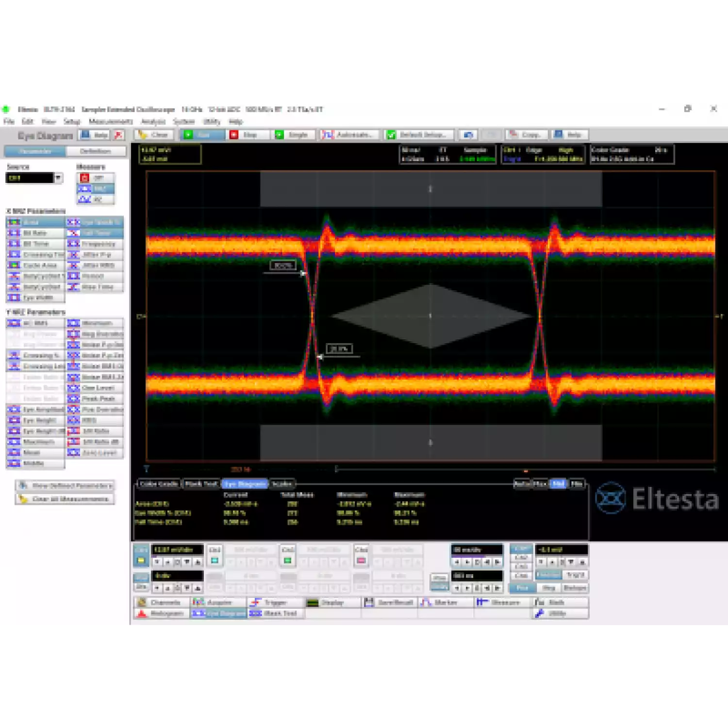Viewport: 728px width, 728px height.
Task: Select the NRZ measure mode
Action: click(96, 189)
